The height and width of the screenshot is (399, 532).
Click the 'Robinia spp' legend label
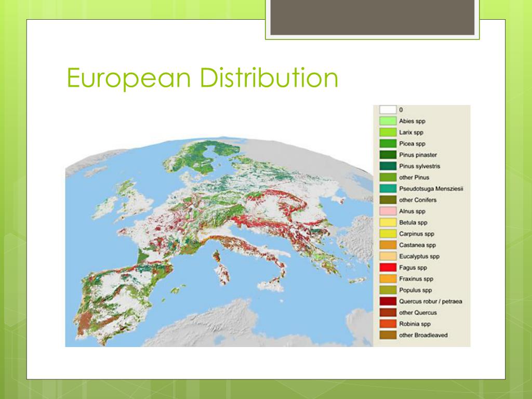click(415, 324)
